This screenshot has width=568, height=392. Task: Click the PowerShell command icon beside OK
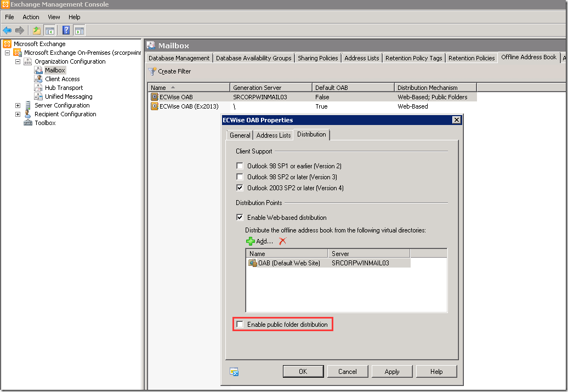(x=234, y=371)
